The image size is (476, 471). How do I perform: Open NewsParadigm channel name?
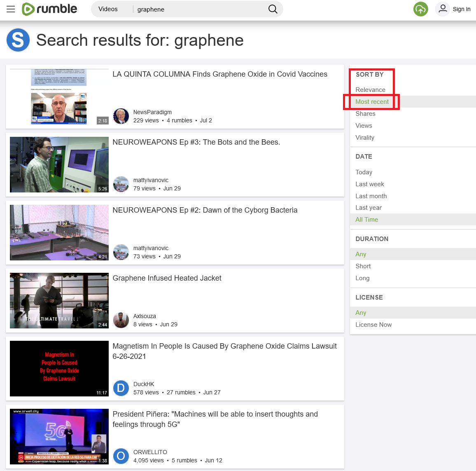[152, 112]
